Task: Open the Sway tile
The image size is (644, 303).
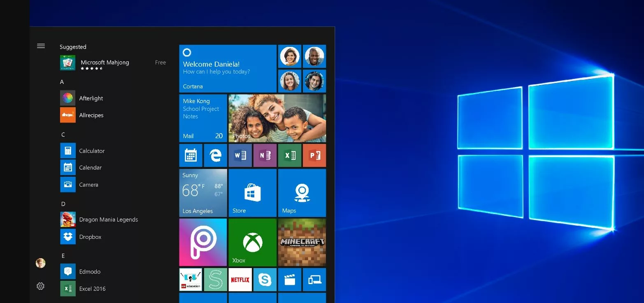Action: pos(215,280)
